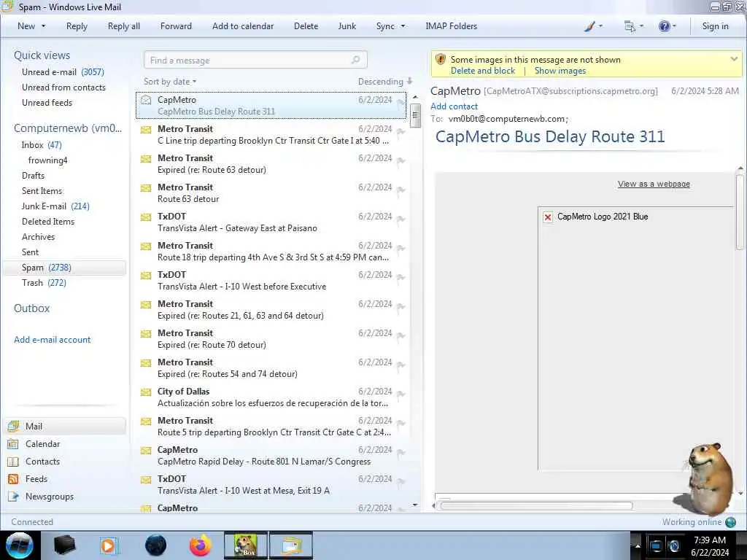747x560 pixels.
Task: Open the menus icon dropdown arrow
Action: (x=641, y=26)
